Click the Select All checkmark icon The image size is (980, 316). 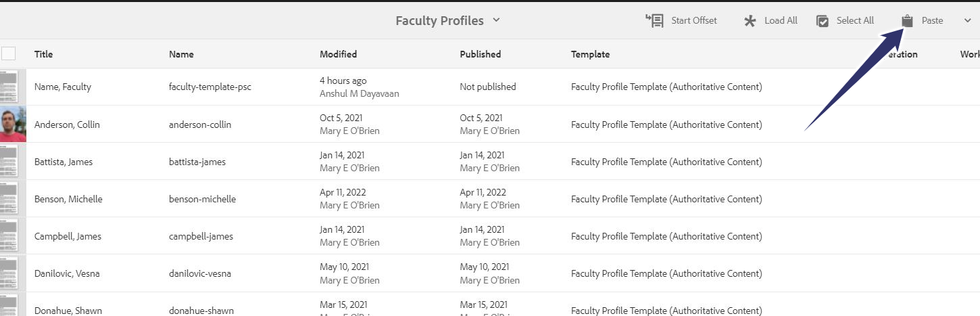click(823, 21)
